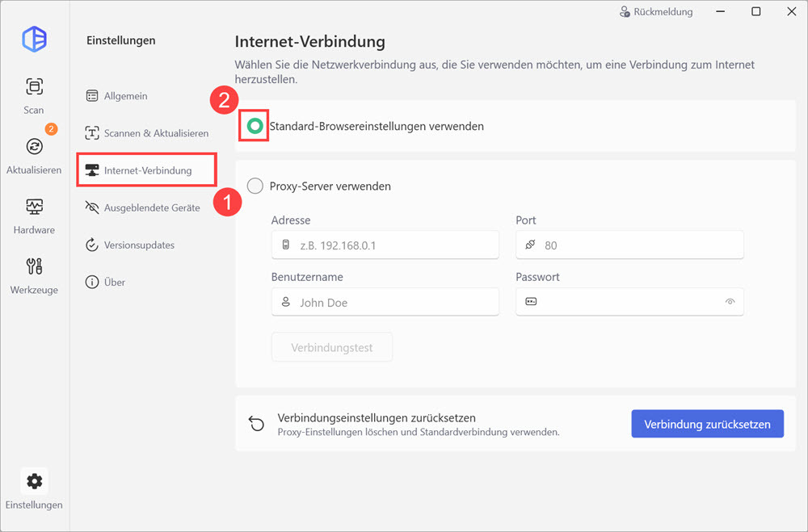Click the Scannen & Aktualisieren icon
The image size is (808, 532).
(x=92, y=133)
